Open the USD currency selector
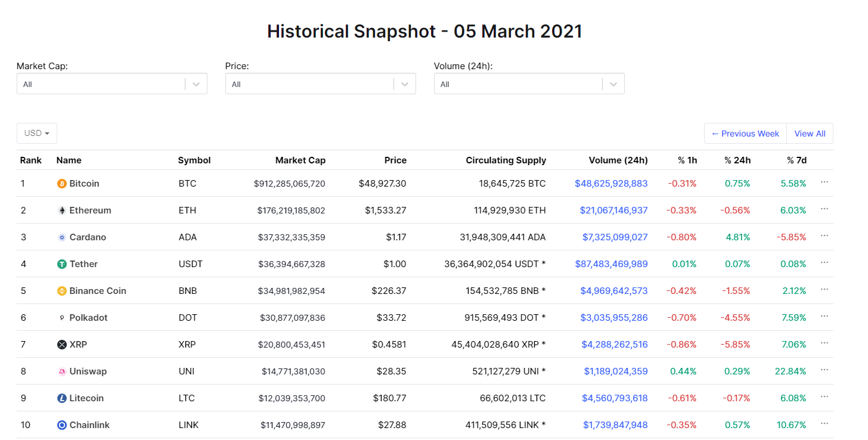Viewport: 868px width, 440px height. 36,134
